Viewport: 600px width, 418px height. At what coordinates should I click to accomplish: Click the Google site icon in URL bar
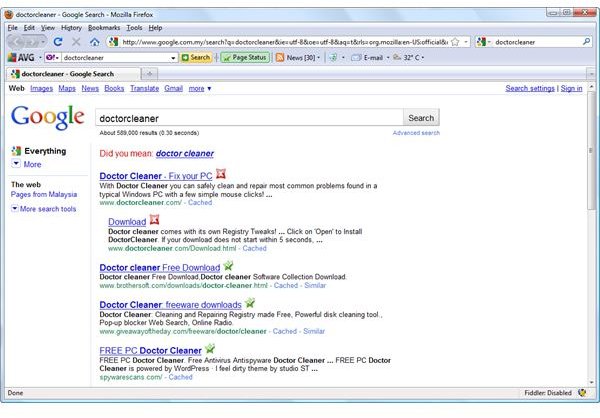113,42
